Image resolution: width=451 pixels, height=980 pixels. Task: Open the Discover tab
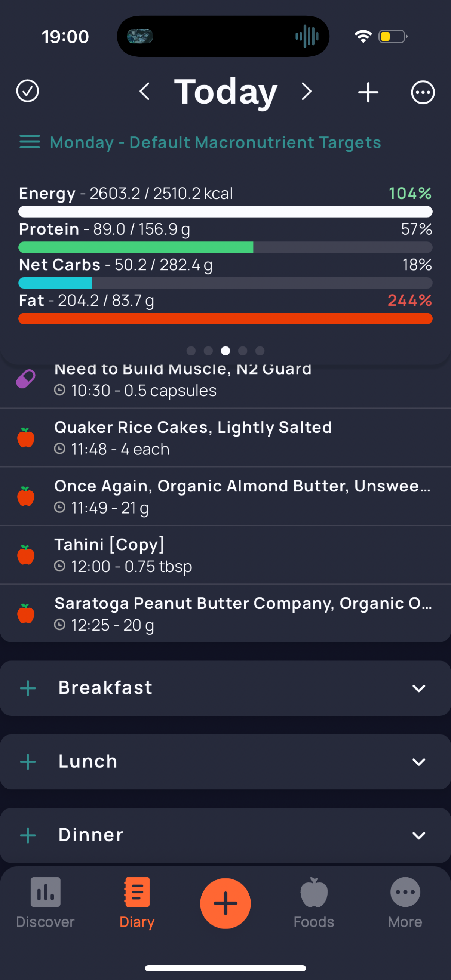coord(45,903)
